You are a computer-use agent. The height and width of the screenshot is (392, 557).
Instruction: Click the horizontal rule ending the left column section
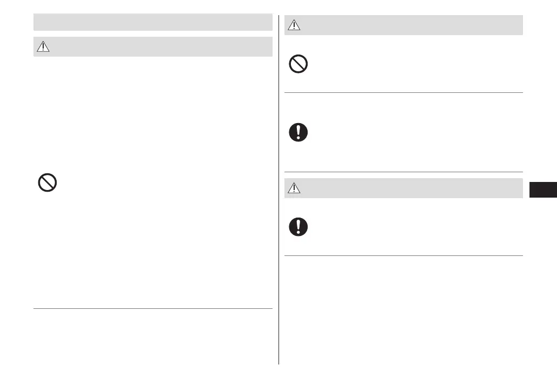point(153,309)
